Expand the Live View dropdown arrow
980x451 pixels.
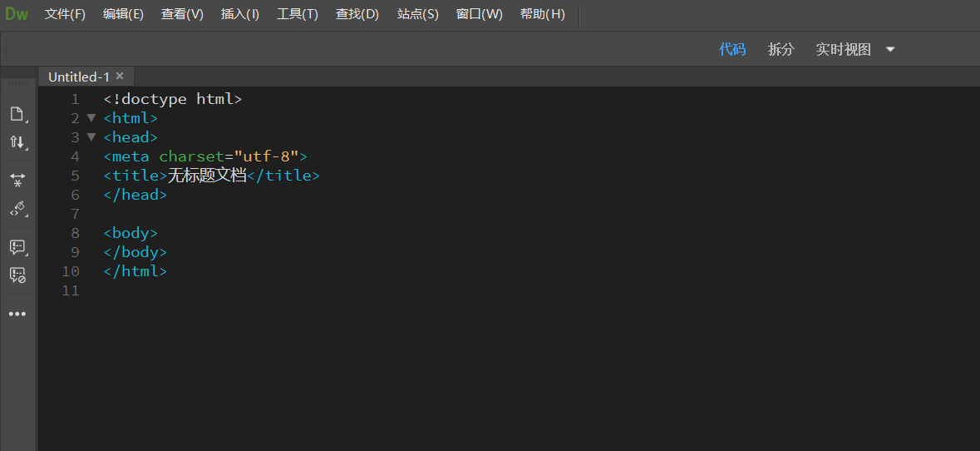pyautogui.click(x=890, y=49)
